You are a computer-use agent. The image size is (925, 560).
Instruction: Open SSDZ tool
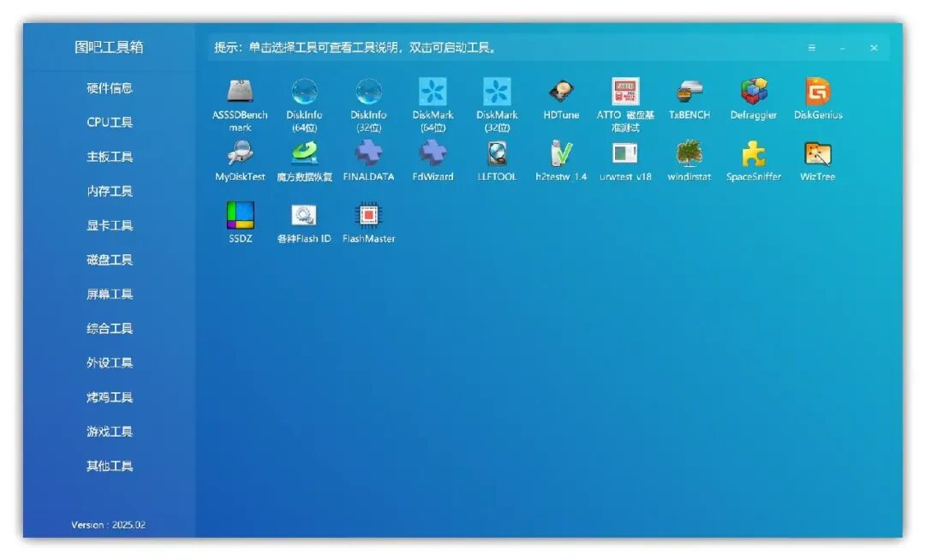(240, 217)
